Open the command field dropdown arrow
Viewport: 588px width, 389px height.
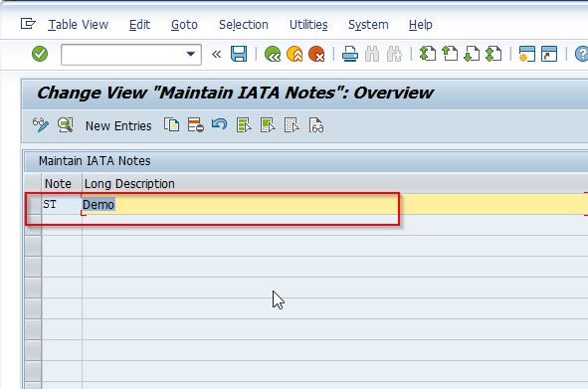pyautogui.click(x=190, y=54)
